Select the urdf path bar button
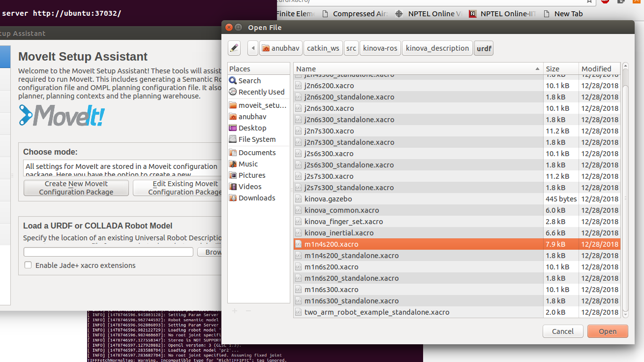Screen dimensions: 644x362 tap(484, 48)
